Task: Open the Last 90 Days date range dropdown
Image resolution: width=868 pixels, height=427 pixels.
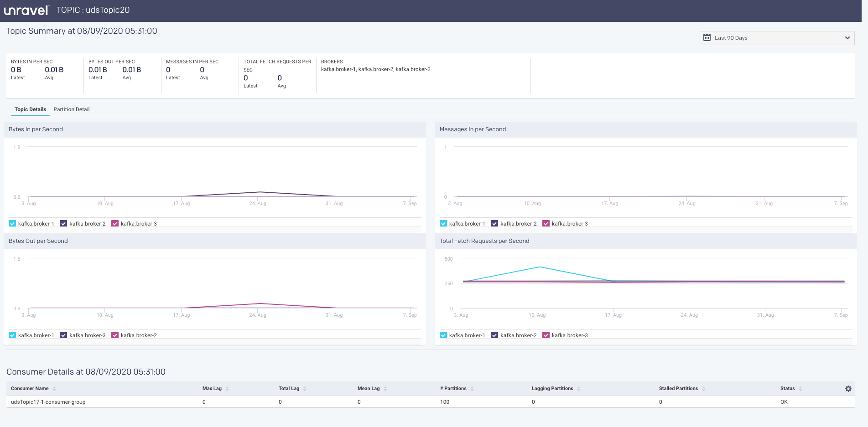Action: (x=777, y=38)
